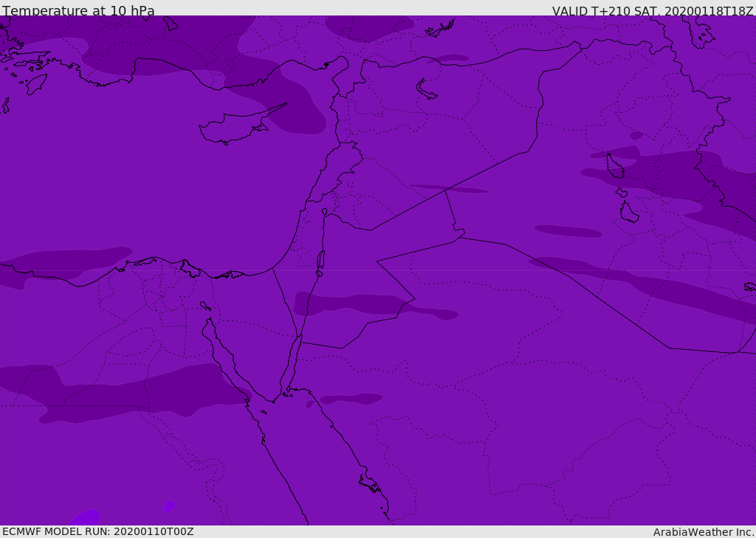The width and height of the screenshot is (756, 538).
Task: Click the Dead Sea outline on the map
Action: coord(320,262)
